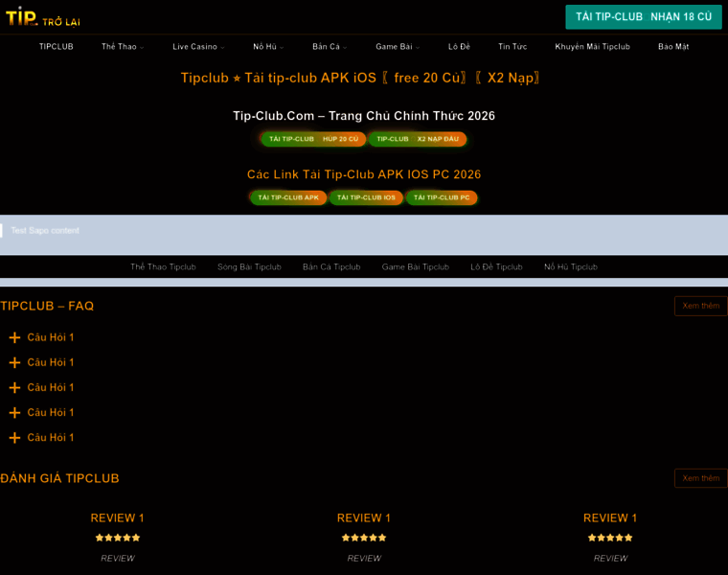Click the TIP logo in header

pyautogui.click(x=21, y=16)
